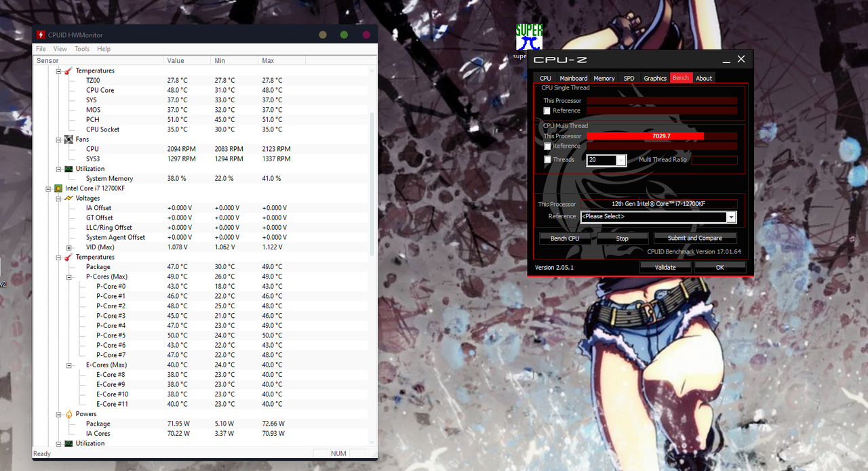Click the Value column header
Image resolution: width=868 pixels, height=471 pixels.
[187, 60]
